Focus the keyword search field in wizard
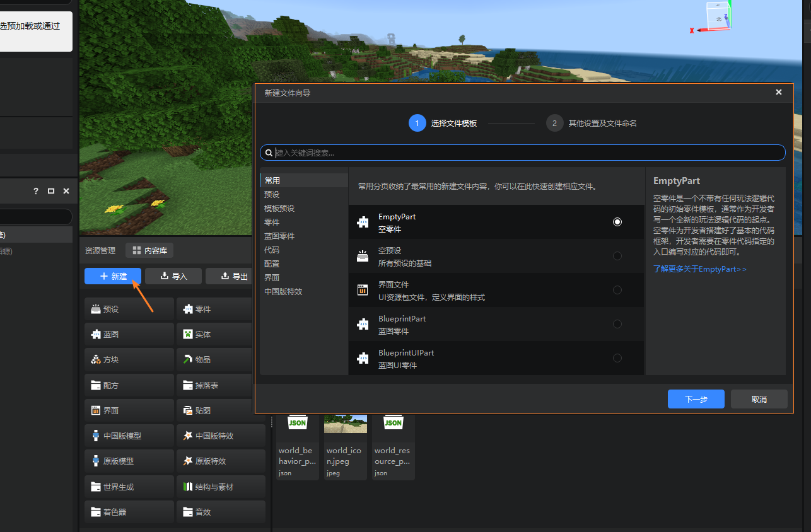The image size is (811, 532). (x=523, y=153)
